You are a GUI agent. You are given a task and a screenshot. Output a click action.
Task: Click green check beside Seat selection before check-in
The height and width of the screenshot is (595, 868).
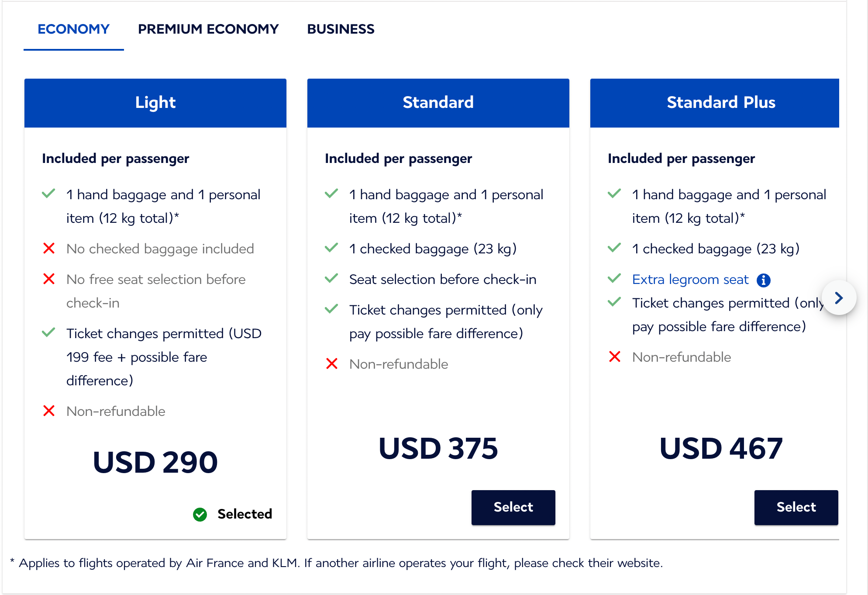pos(331,278)
